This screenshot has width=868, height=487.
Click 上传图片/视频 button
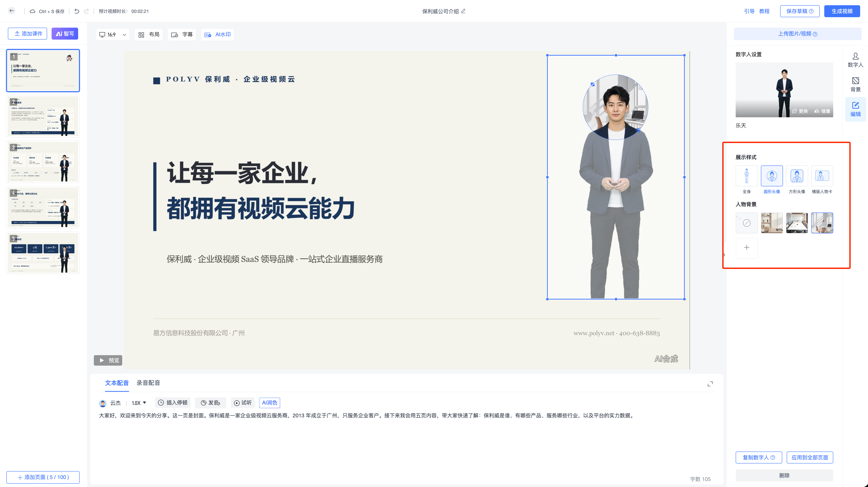(798, 34)
